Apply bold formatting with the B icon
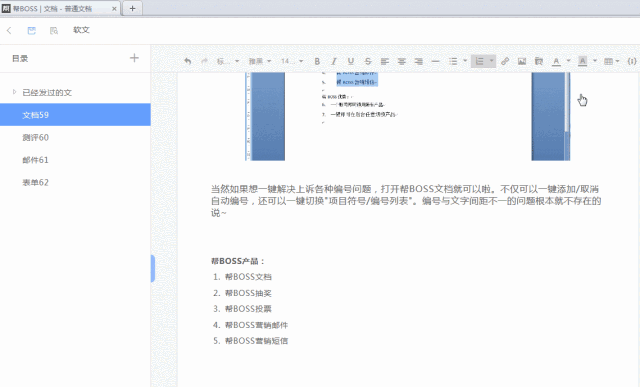Image resolution: width=640 pixels, height=387 pixels. 317,61
